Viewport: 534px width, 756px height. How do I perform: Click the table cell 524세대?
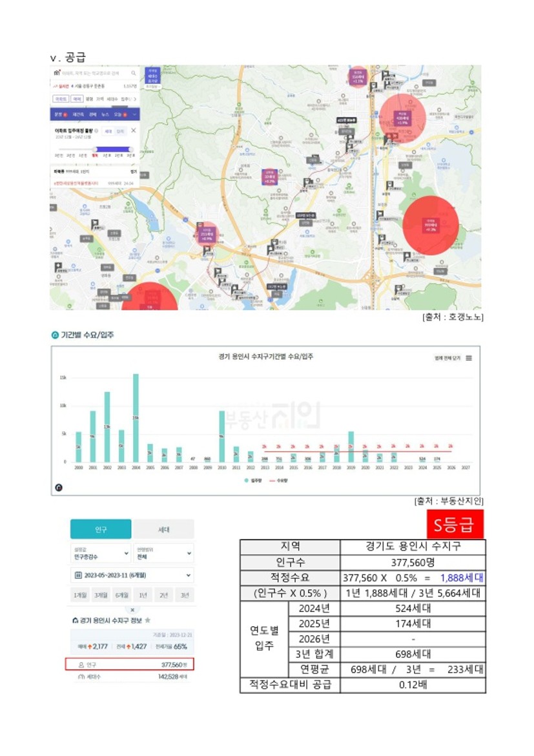point(413,609)
